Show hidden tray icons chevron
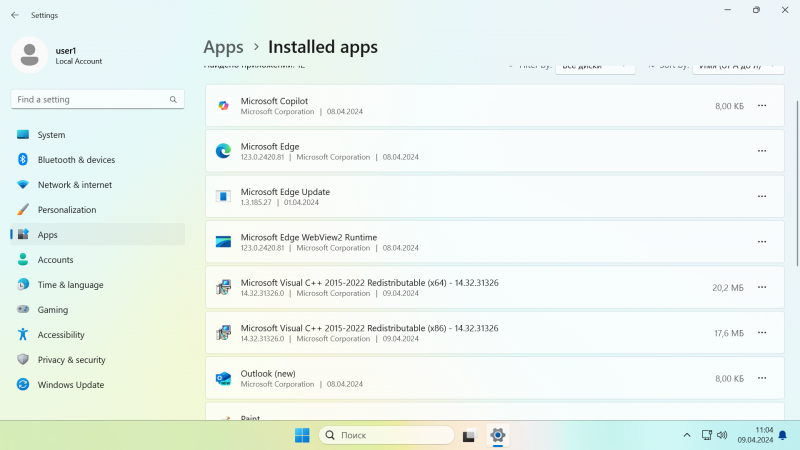 (x=687, y=435)
